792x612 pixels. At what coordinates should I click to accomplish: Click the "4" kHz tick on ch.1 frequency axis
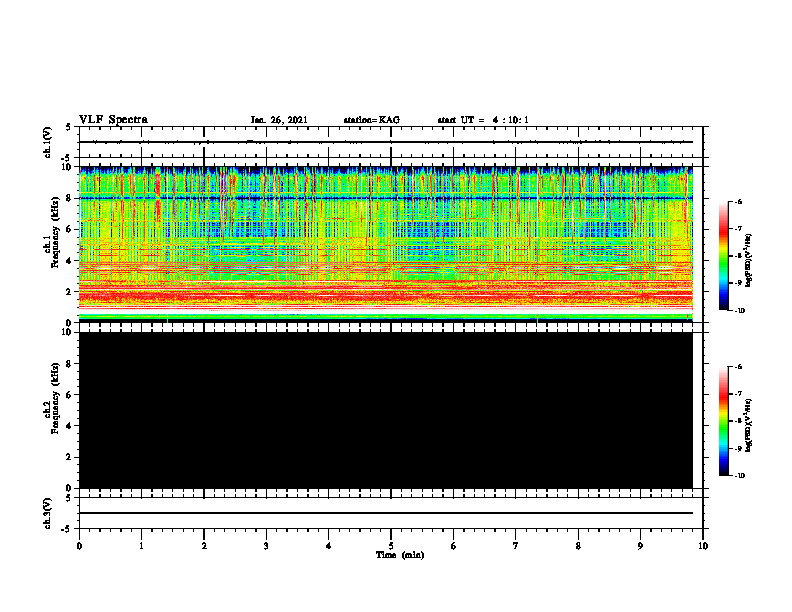[x=70, y=261]
